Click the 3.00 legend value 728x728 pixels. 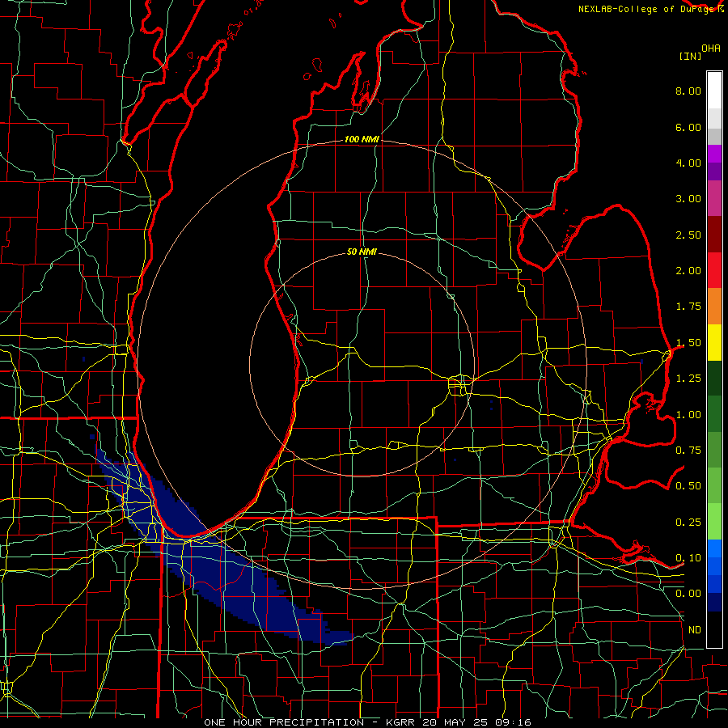(x=688, y=199)
